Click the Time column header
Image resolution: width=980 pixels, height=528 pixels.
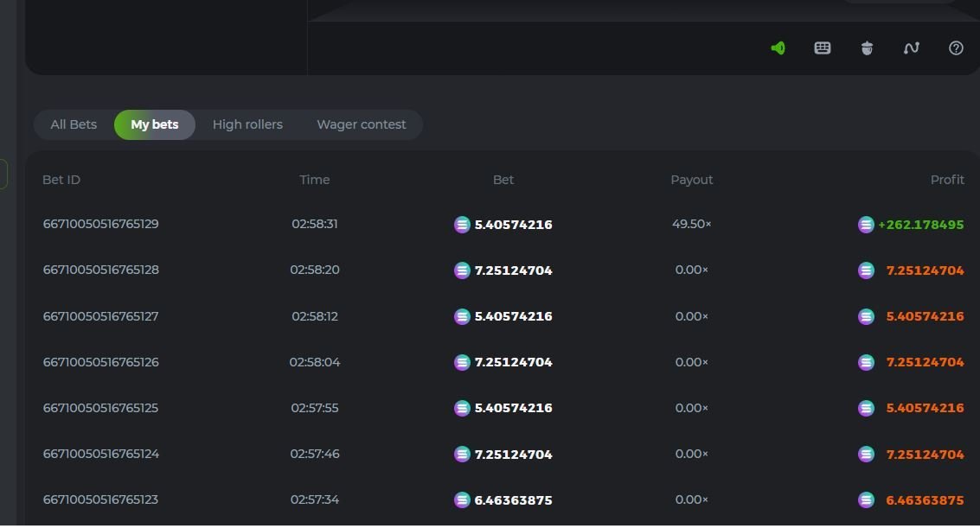(315, 180)
